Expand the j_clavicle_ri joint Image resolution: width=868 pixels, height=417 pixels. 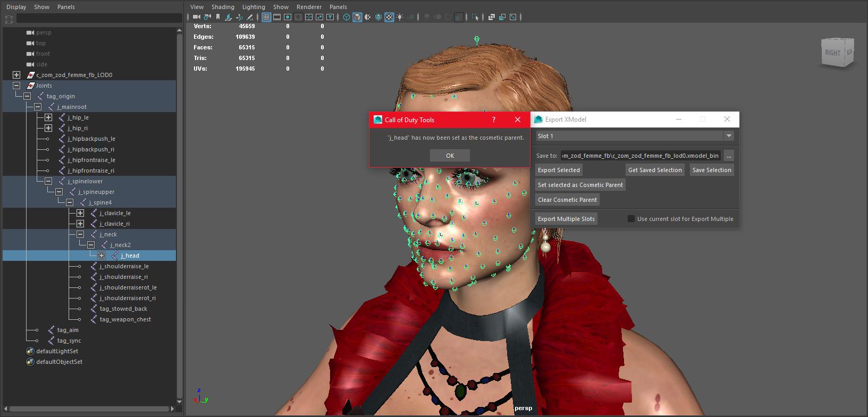(x=80, y=224)
